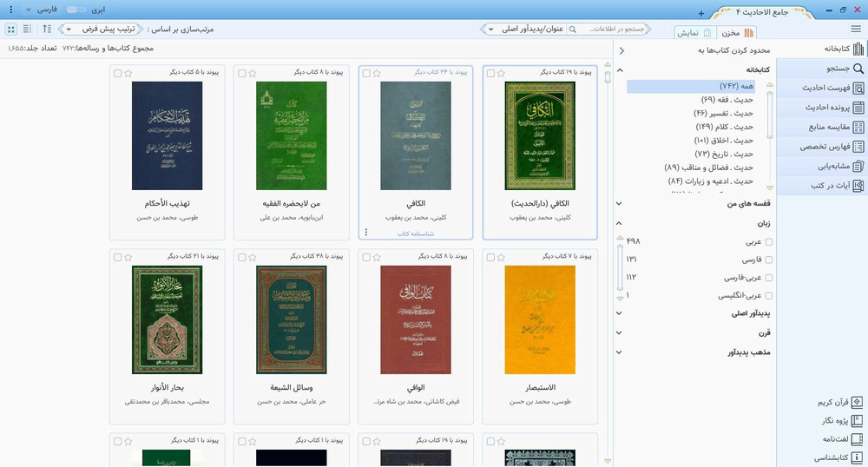
Task: Switch to grid view layout icon
Action: [11, 30]
